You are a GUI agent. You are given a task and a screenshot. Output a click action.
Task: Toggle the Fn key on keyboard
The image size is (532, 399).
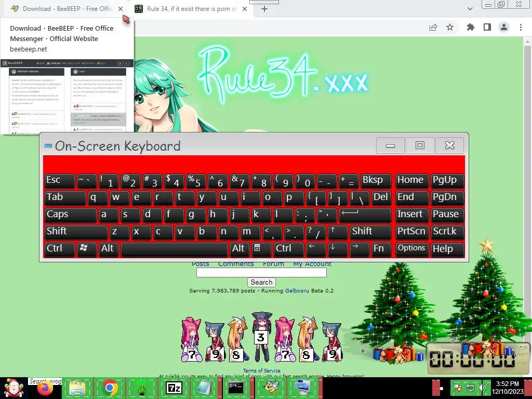(381, 249)
